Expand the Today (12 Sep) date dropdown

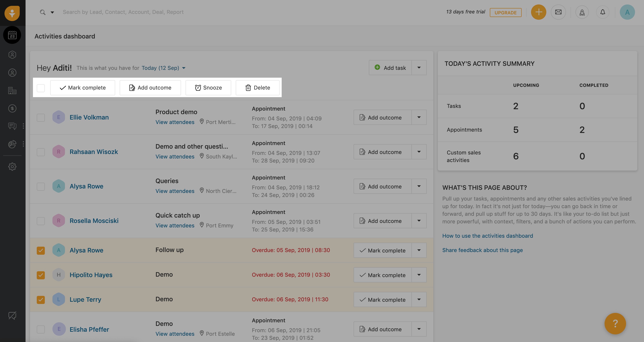(x=163, y=68)
